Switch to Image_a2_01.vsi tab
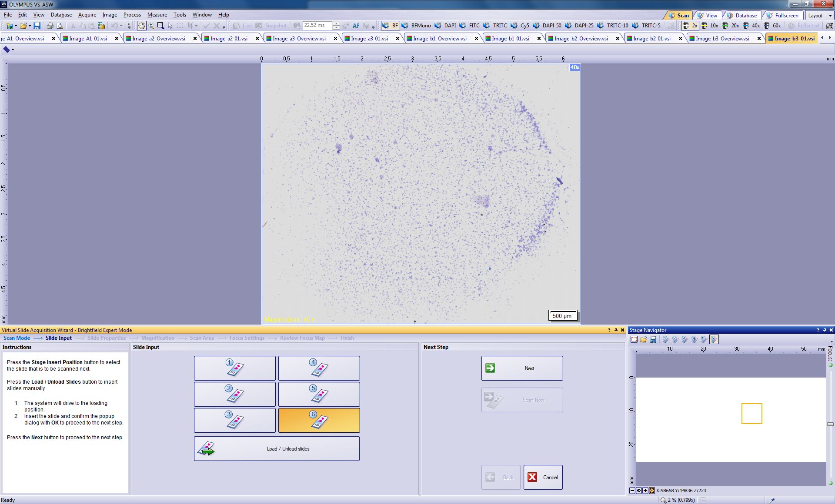This screenshot has height=504, width=835. coord(229,39)
